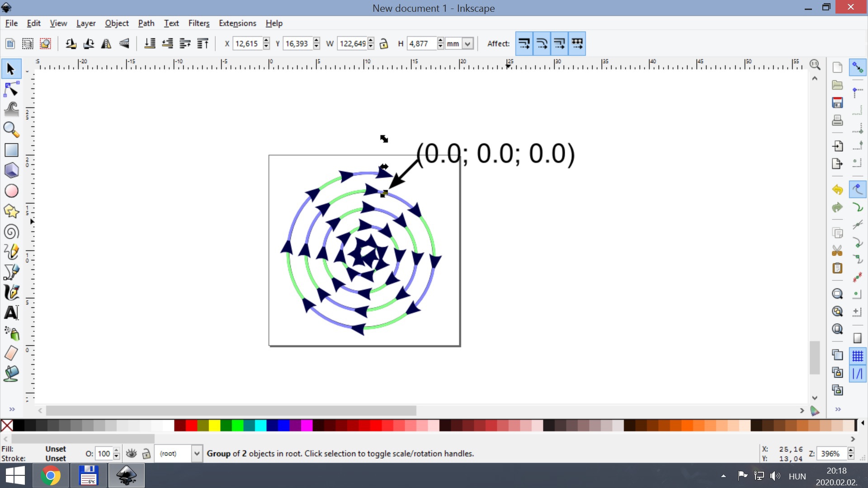Click the Fill Unset indicator
This screenshot has height=488, width=868.
[x=56, y=449]
